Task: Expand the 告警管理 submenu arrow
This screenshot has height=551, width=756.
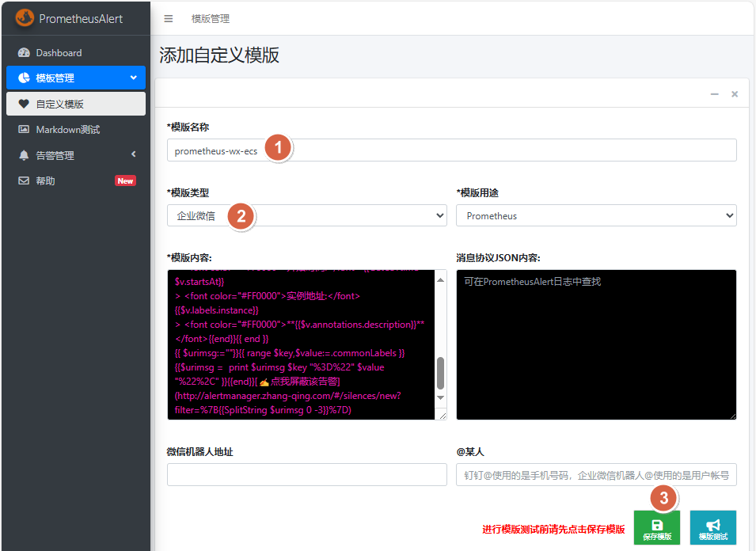Action: [134, 154]
